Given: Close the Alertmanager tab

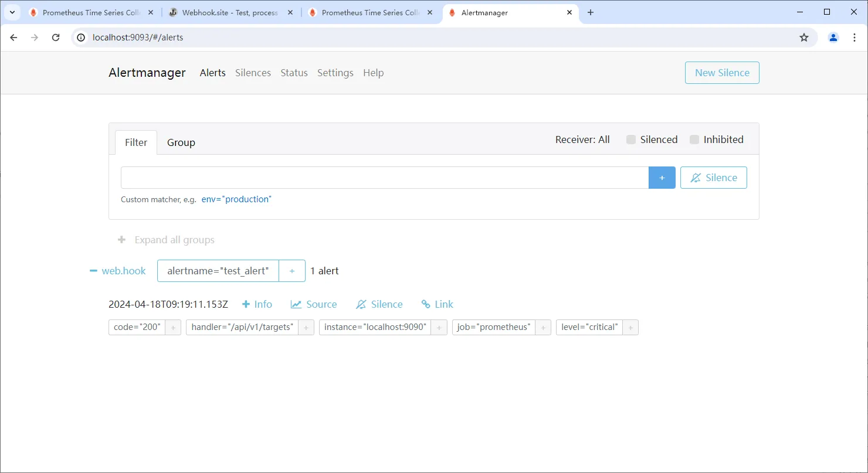Looking at the screenshot, I should [x=569, y=12].
